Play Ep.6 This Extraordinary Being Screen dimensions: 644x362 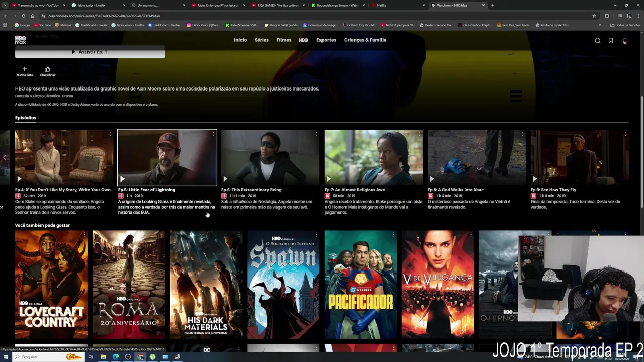(x=225, y=179)
